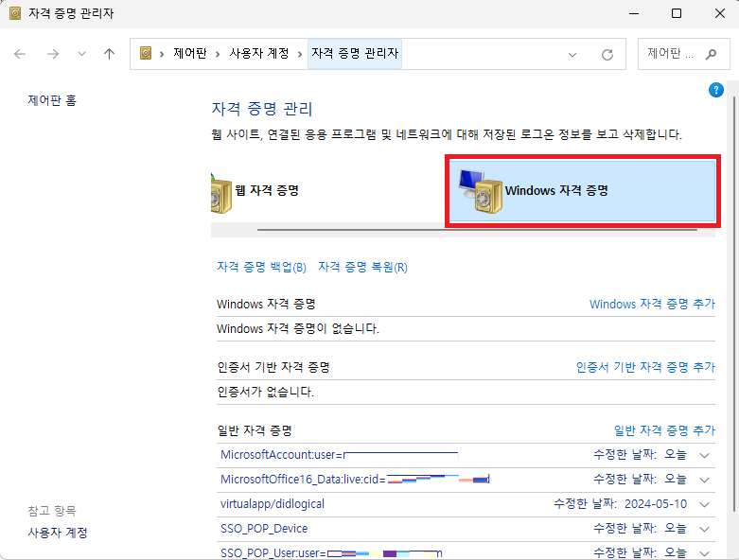The width and height of the screenshot is (739, 560).
Task: Refresh the Credential Manager page
Action: coord(607,54)
